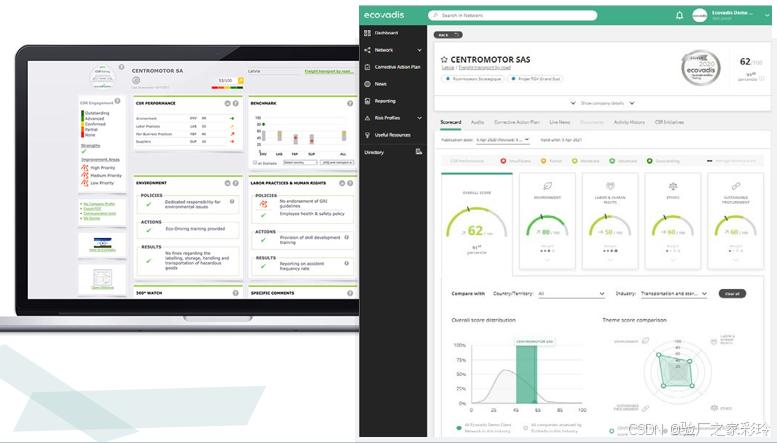Image resolution: width=777 pixels, height=443 pixels.
Task: Click the red-to-green score color bar on laptop
Action: pos(227,88)
